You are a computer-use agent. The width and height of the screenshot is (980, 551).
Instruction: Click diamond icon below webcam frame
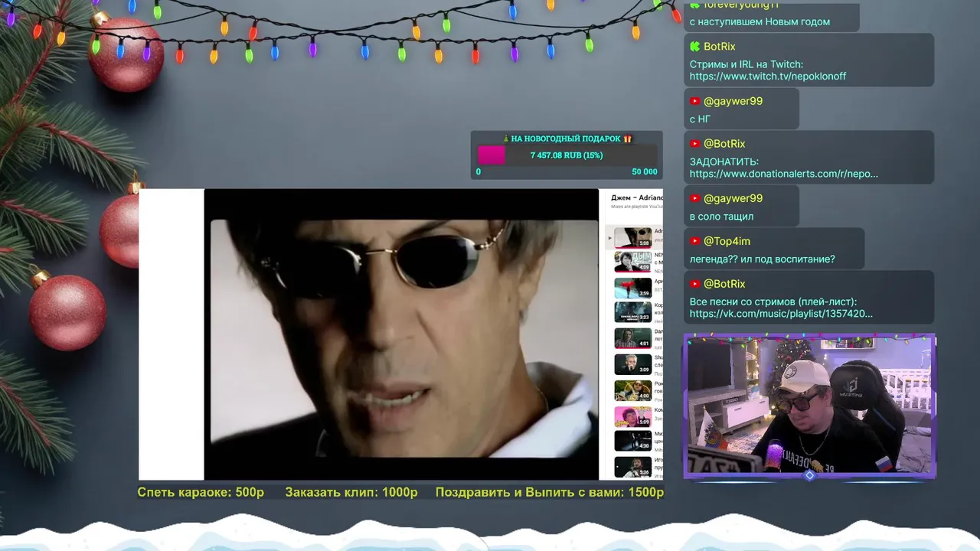point(809,475)
